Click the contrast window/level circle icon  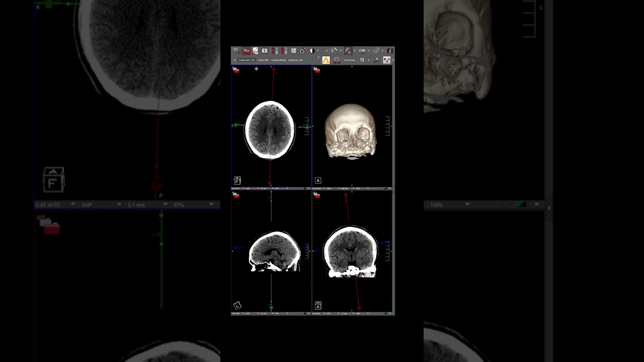tap(312, 51)
